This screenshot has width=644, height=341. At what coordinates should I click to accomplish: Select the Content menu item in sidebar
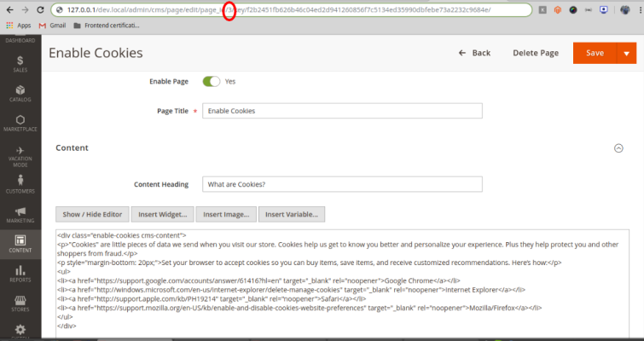click(20, 245)
